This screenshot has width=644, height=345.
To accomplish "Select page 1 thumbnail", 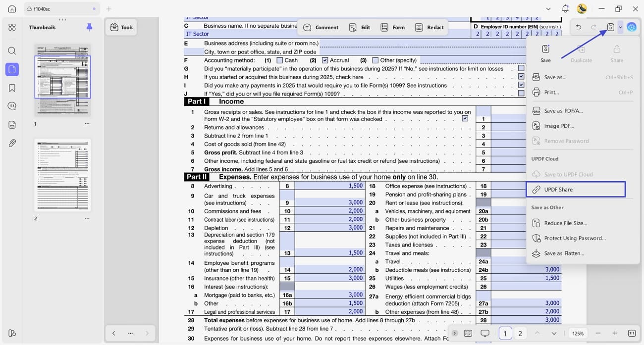I will click(x=62, y=80).
